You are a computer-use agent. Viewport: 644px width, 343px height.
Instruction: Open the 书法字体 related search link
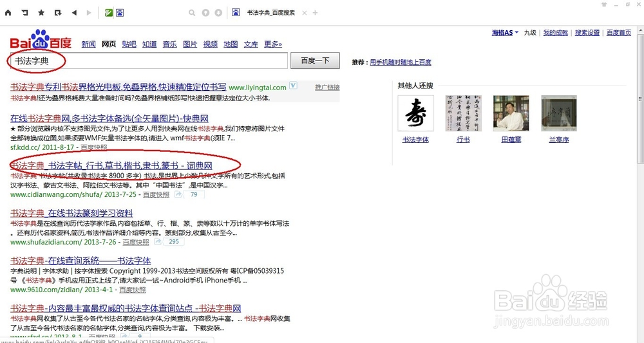tap(415, 140)
